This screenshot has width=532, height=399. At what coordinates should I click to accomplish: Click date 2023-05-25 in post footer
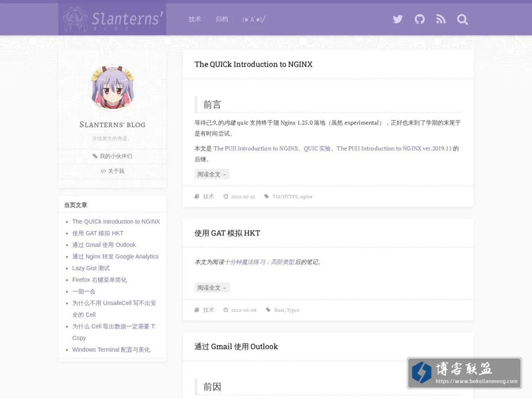(x=243, y=196)
